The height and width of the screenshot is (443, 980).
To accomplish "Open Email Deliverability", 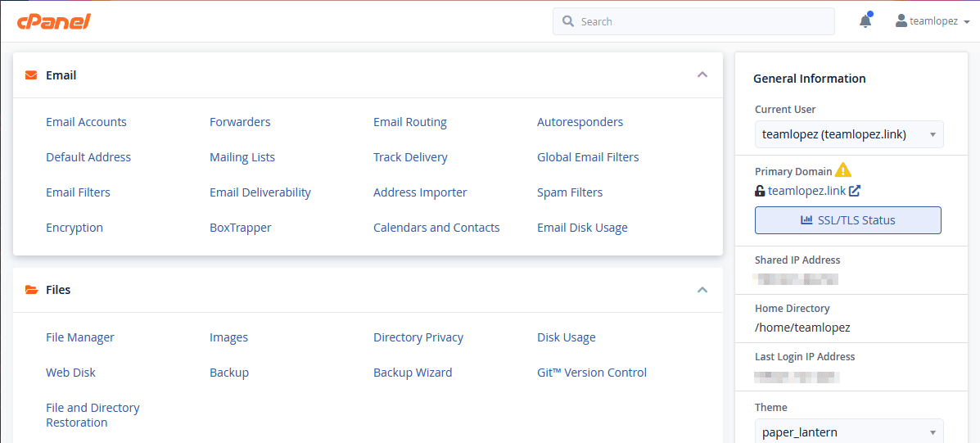I will pyautogui.click(x=260, y=192).
